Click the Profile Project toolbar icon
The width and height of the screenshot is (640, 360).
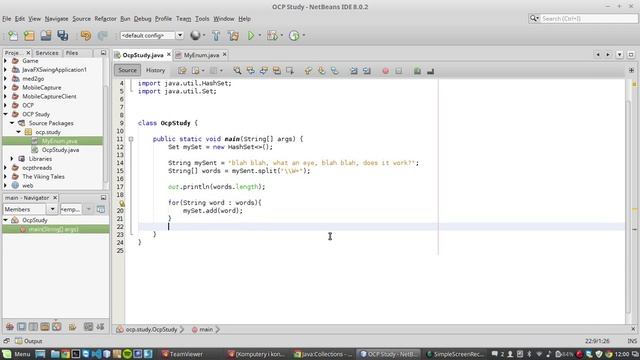tap(294, 36)
